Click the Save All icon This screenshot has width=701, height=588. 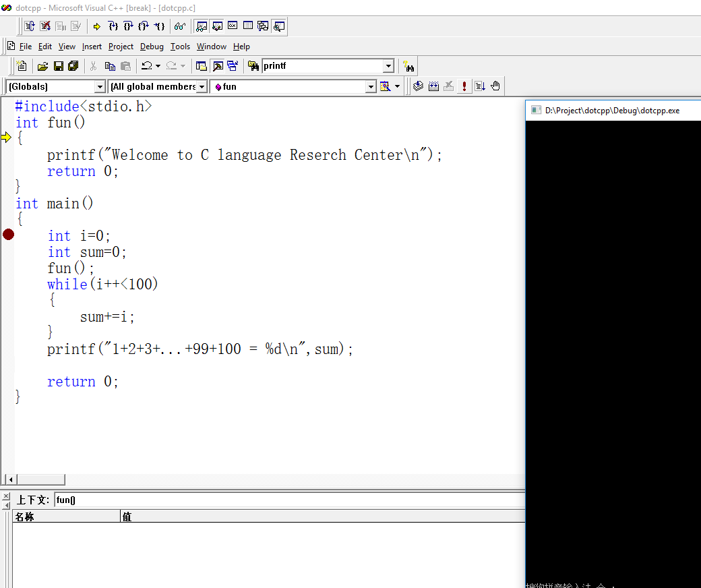[x=73, y=66]
